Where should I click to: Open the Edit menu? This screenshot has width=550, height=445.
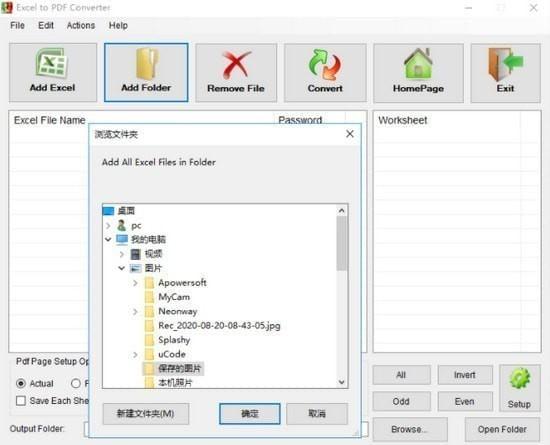tap(46, 26)
